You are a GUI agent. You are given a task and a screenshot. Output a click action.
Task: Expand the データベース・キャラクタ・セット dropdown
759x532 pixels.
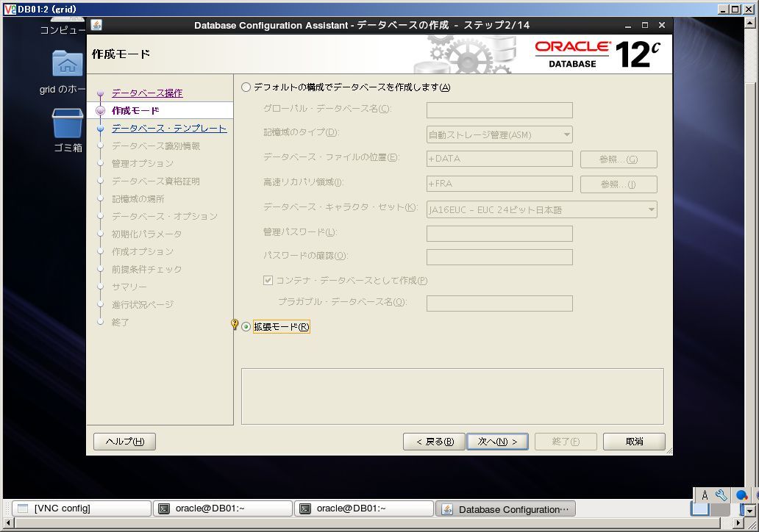point(541,209)
